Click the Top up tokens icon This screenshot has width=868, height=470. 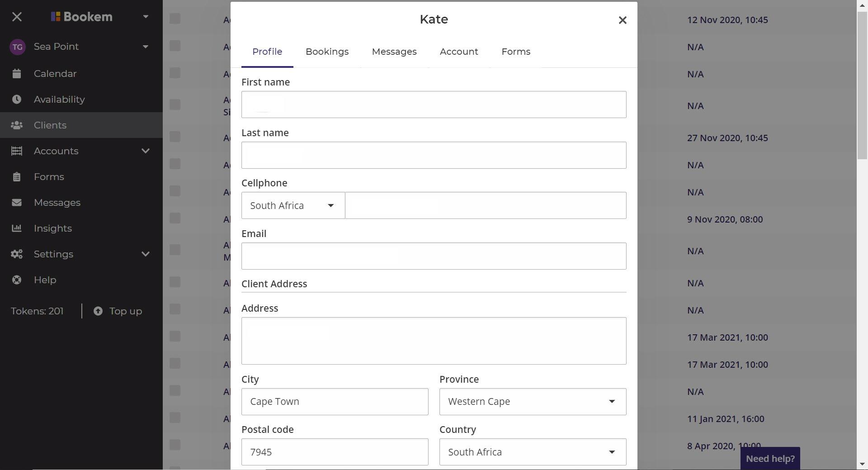pyautogui.click(x=98, y=311)
